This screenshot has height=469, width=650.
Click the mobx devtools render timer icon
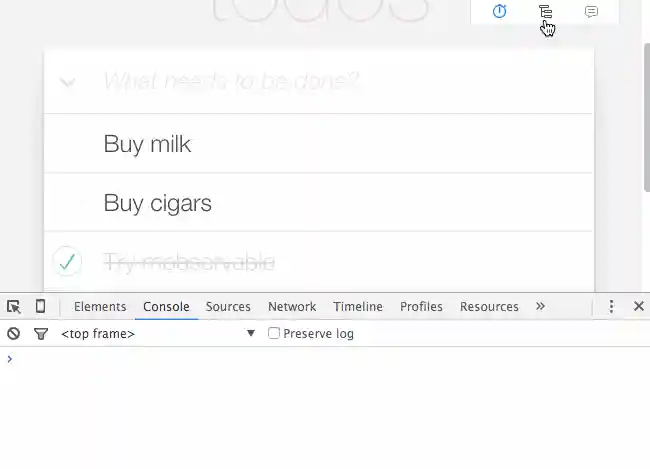[499, 11]
